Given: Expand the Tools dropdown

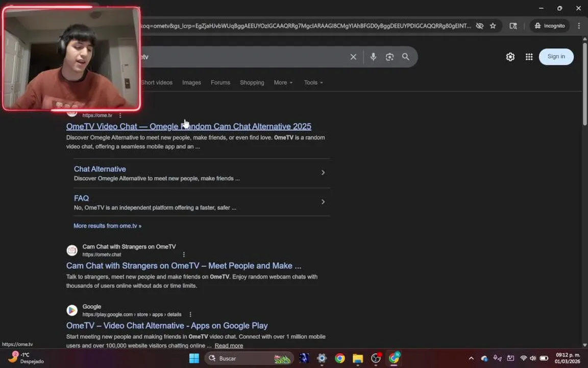Looking at the screenshot, I should (313, 83).
